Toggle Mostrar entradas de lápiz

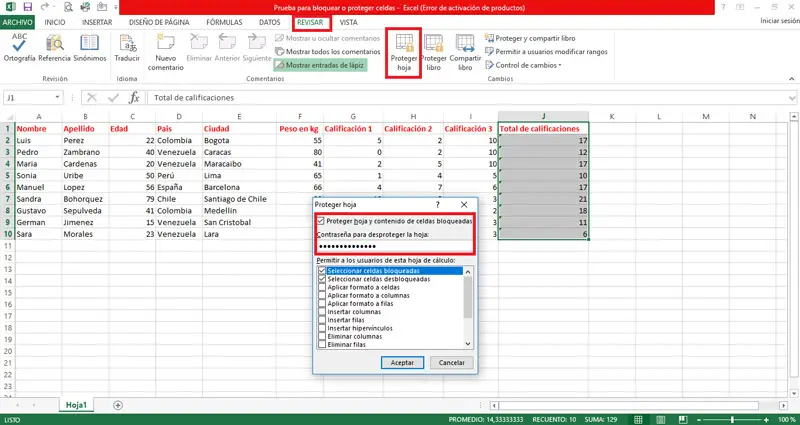tap(320, 65)
